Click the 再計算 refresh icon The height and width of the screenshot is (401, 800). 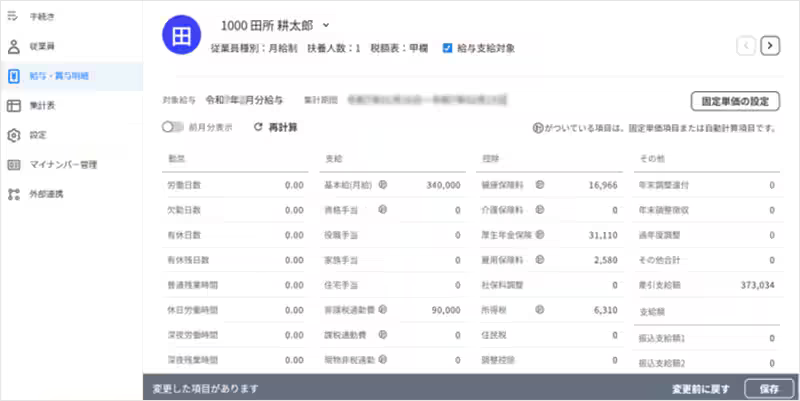point(258,128)
